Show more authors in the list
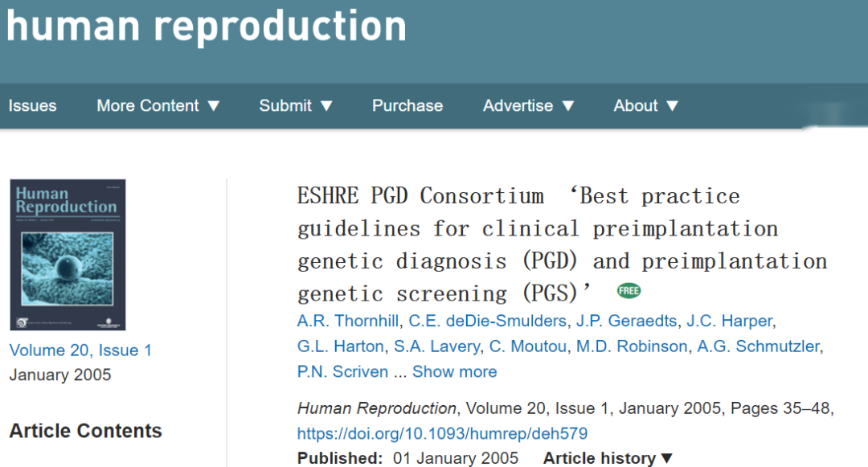 [454, 371]
